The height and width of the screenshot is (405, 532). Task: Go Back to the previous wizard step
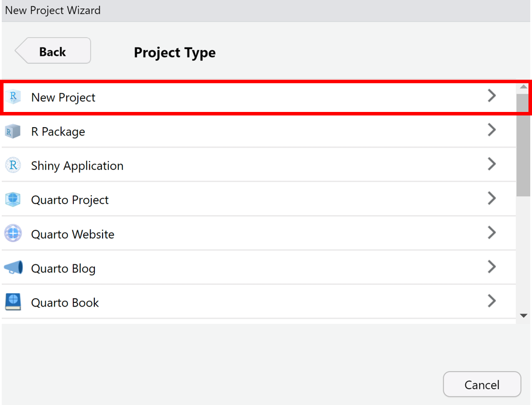53,52
